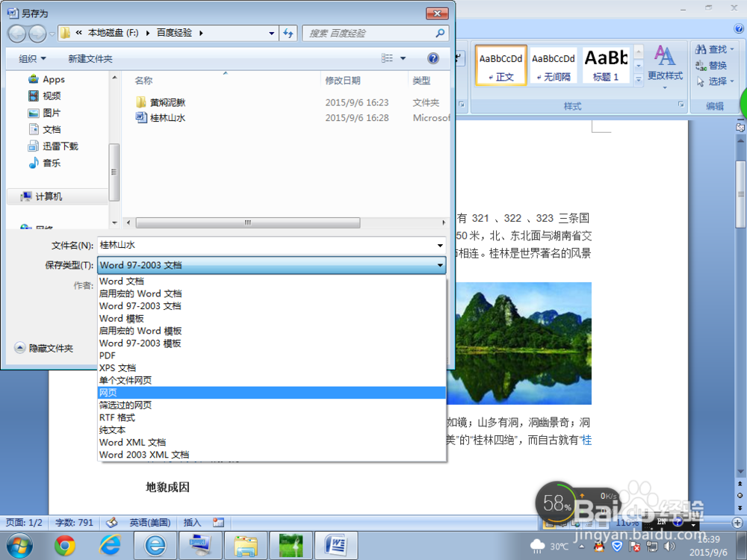Click 搜索 百度经验 search box
The height and width of the screenshot is (560, 747).
(x=376, y=34)
